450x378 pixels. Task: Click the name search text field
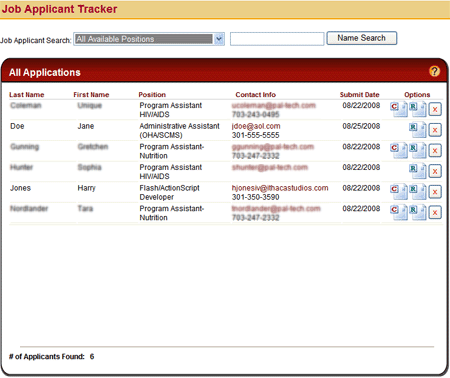277,39
